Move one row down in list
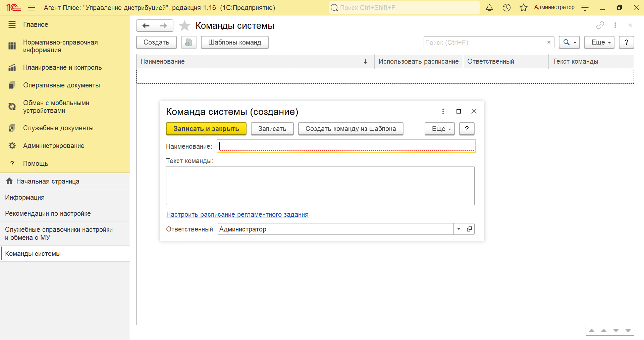Image resolution: width=644 pixels, height=340 pixels. pyautogui.click(x=616, y=330)
